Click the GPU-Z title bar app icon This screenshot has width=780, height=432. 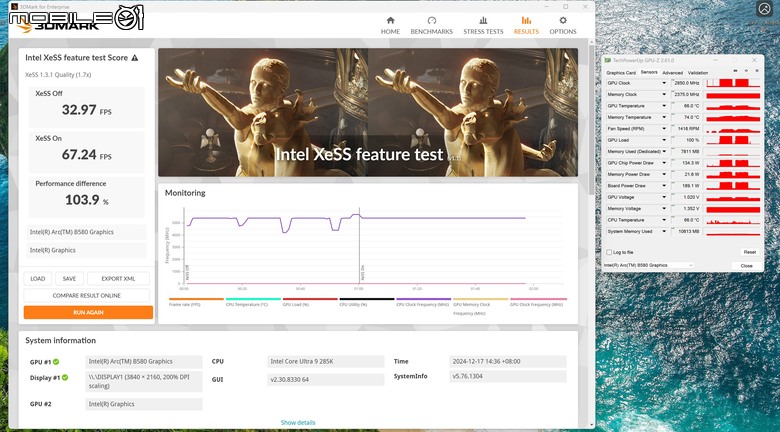(x=608, y=61)
